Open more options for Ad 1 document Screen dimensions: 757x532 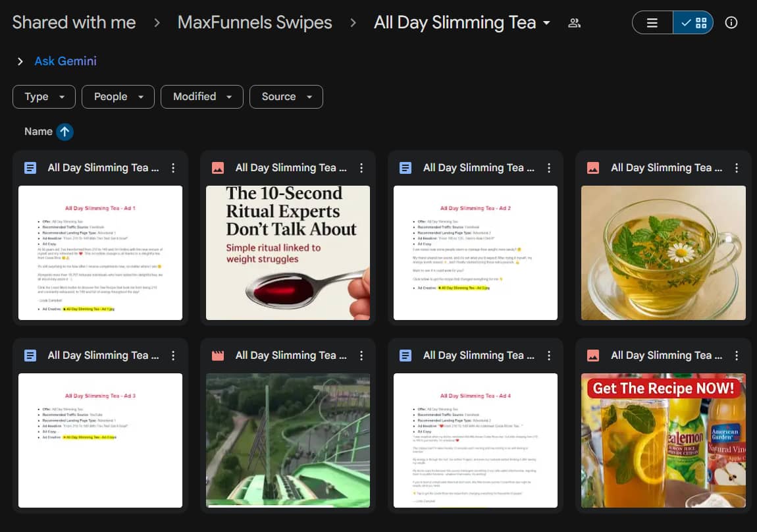click(173, 168)
